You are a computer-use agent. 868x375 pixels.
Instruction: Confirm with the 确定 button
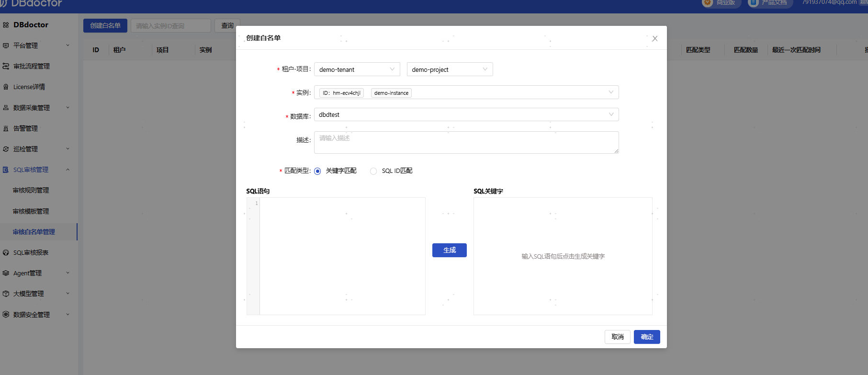(646, 337)
